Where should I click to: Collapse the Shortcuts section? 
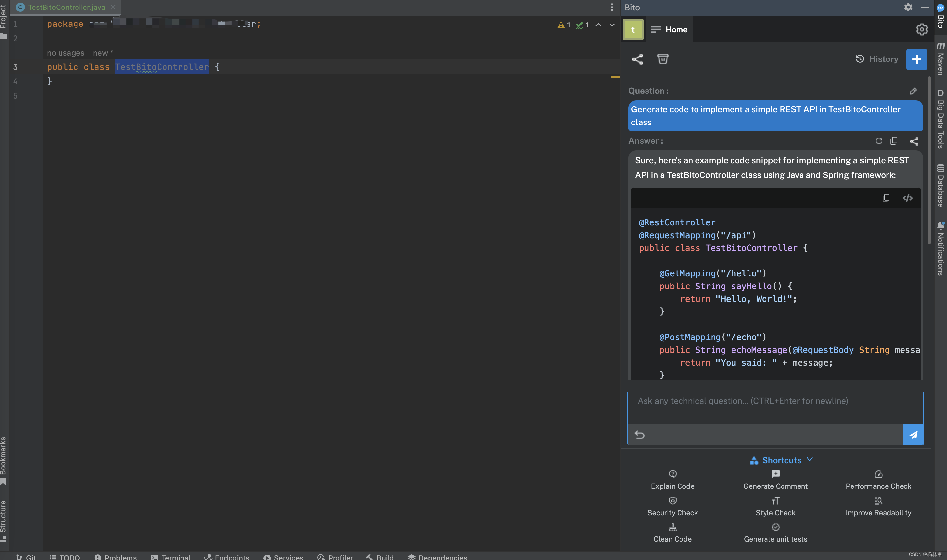[x=781, y=460]
